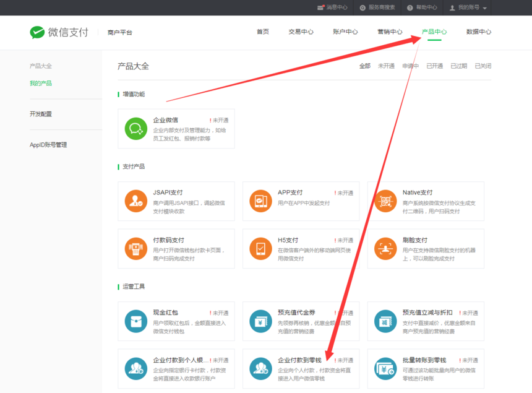Viewport: 532px width, 393px height.
Task: Click the APP支付 orange phone icon
Action: click(x=260, y=201)
